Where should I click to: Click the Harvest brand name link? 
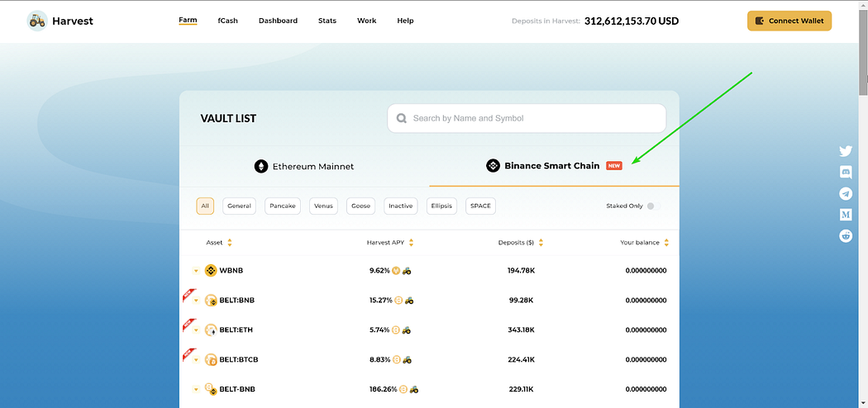(x=73, y=21)
